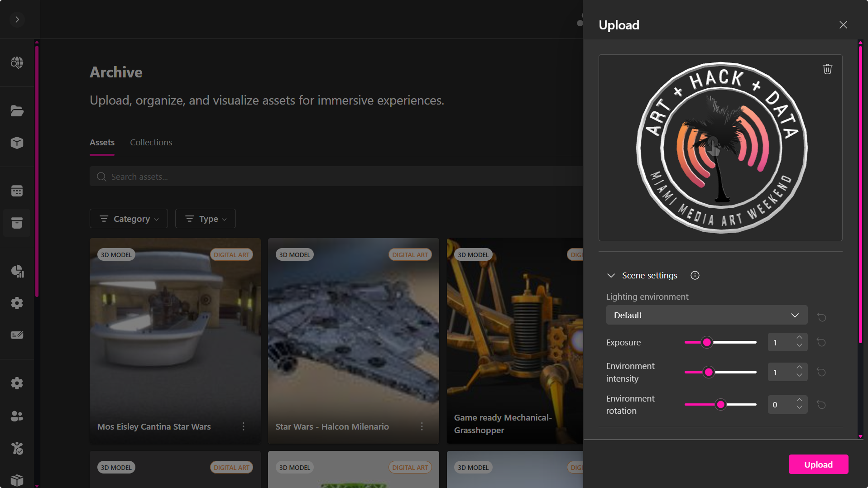Click the pink Upload button
The height and width of the screenshot is (488, 868).
818,464
